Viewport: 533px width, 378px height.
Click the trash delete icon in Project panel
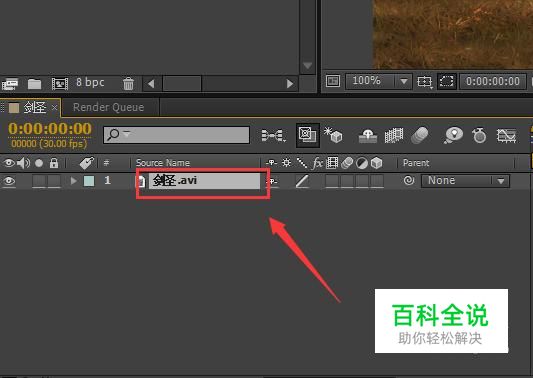click(x=128, y=83)
